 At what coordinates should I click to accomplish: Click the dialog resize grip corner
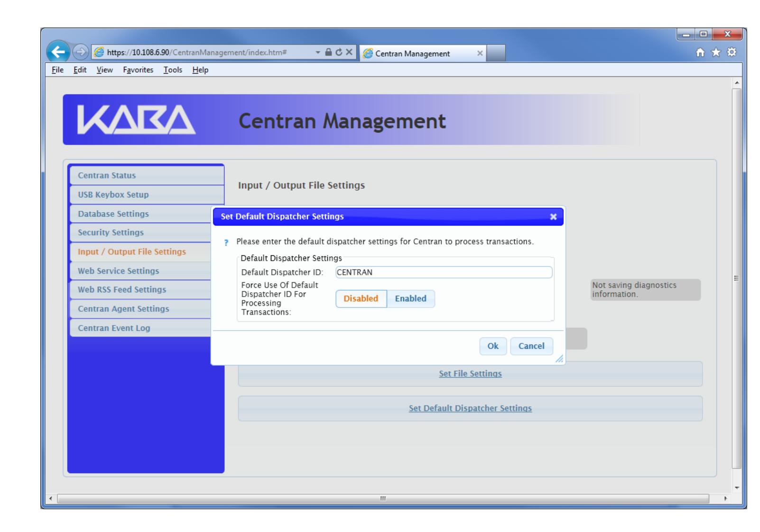click(559, 359)
